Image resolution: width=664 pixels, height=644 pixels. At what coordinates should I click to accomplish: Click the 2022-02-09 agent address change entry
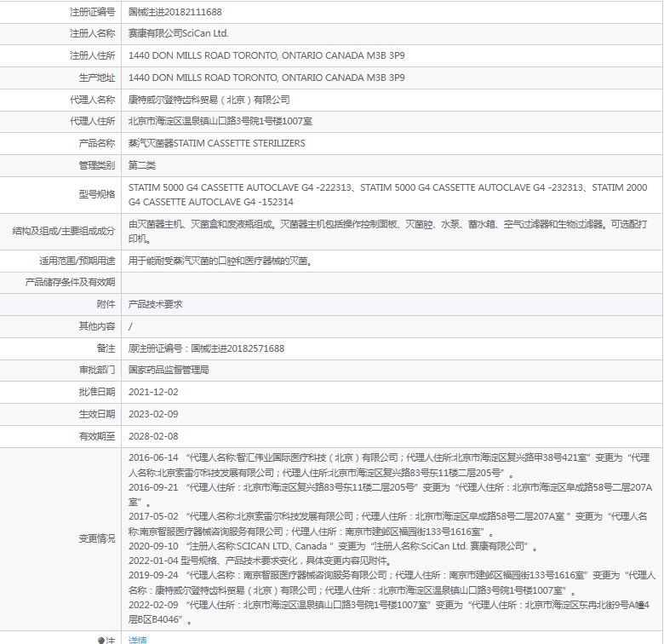(389, 612)
